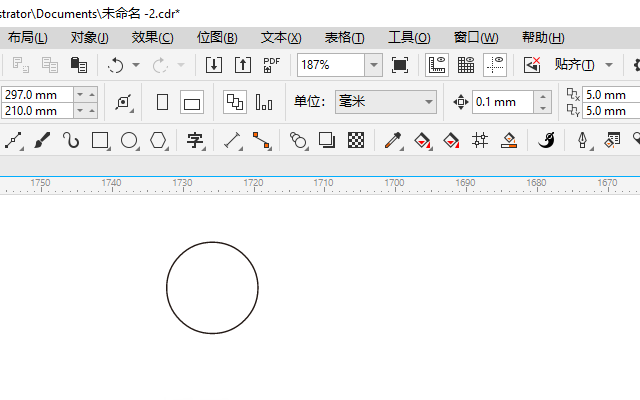Click the full-screen preview icon

pyautogui.click(x=400, y=65)
